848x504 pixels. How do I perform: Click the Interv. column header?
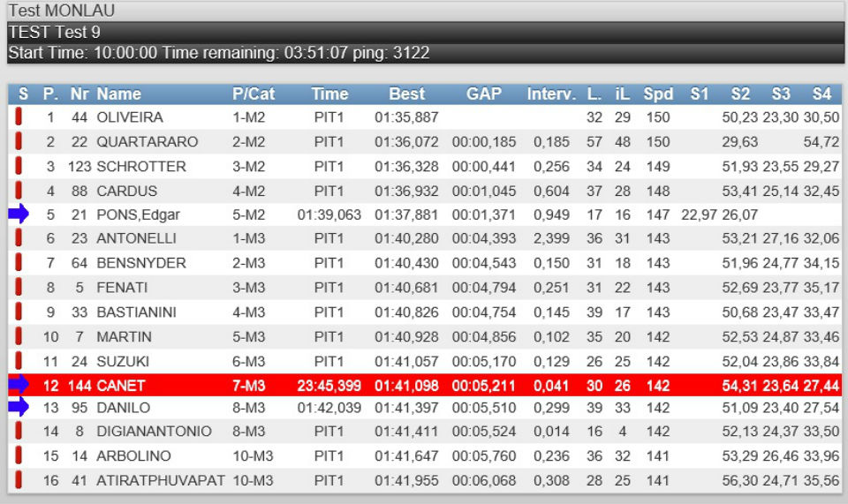click(551, 94)
